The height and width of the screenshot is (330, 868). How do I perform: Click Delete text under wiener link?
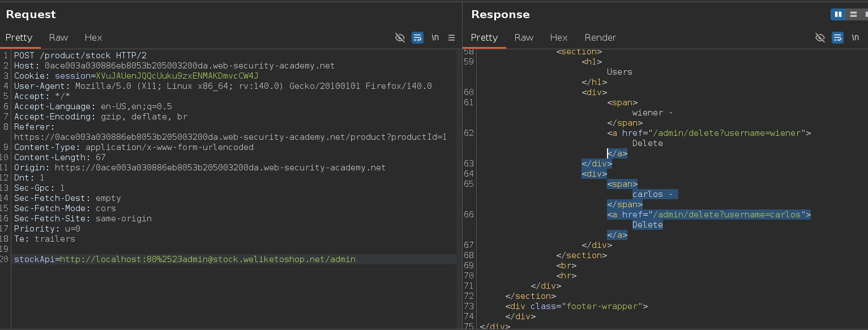(x=648, y=143)
